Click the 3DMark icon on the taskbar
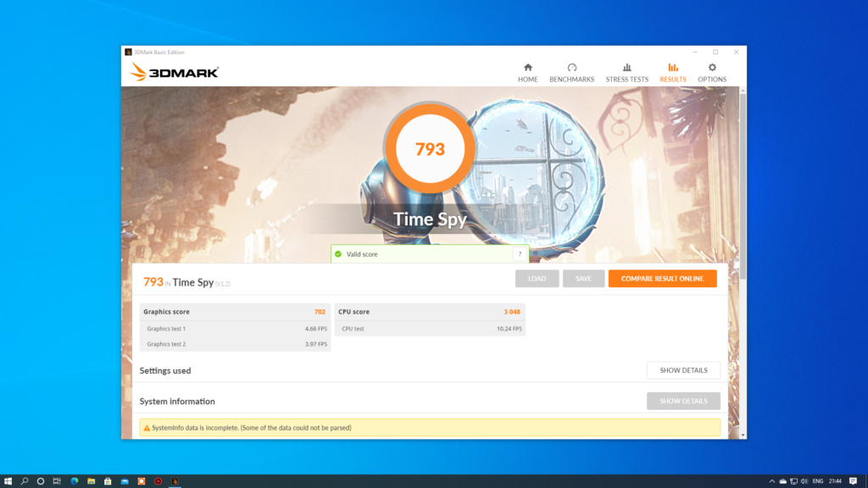 [x=175, y=481]
